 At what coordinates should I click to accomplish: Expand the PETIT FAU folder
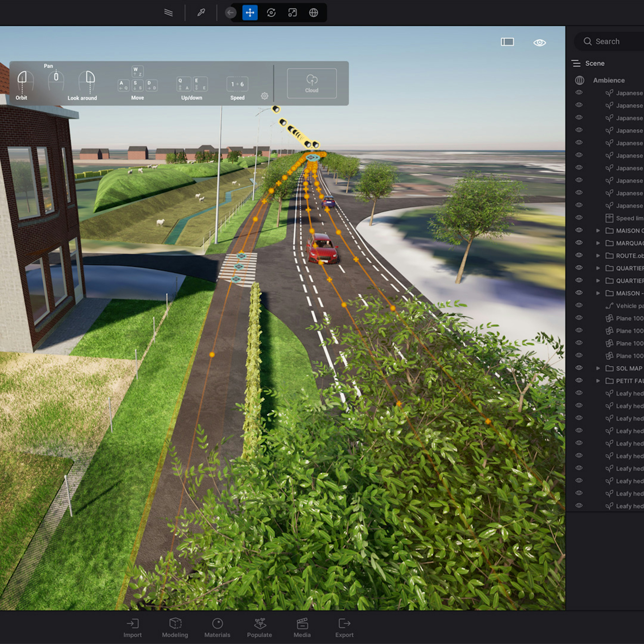[x=598, y=381]
